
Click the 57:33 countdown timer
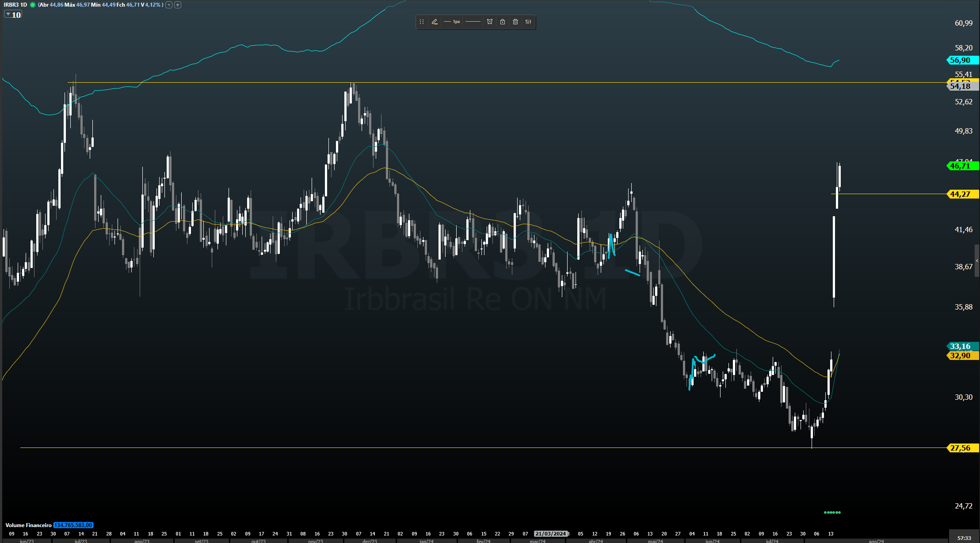coord(964,538)
